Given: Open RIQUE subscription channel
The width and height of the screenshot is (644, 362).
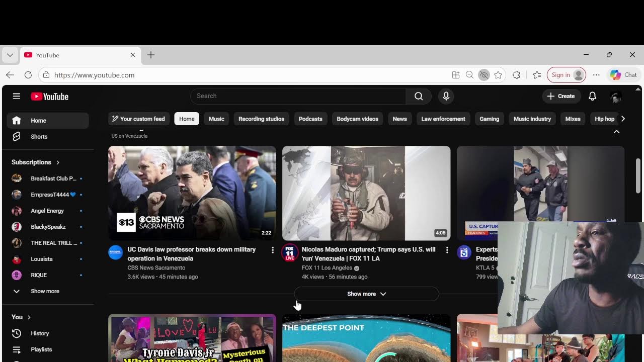Looking at the screenshot, I should [x=48, y=275].
